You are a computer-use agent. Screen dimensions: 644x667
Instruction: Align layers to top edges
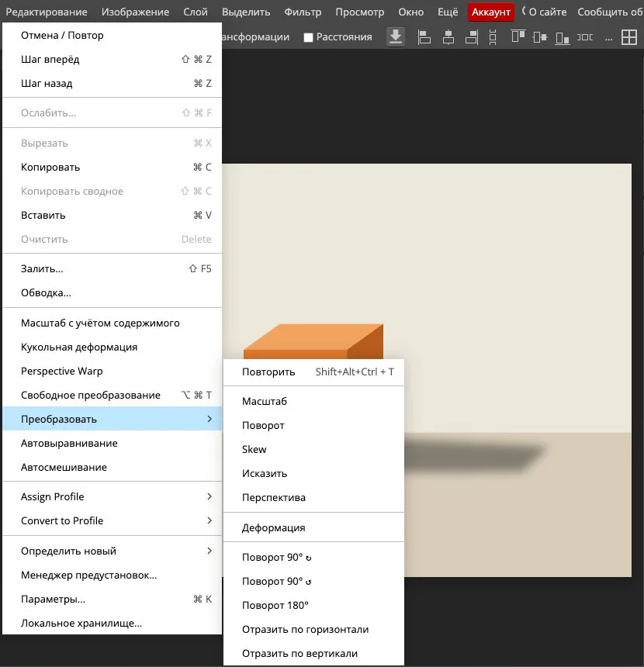point(518,36)
